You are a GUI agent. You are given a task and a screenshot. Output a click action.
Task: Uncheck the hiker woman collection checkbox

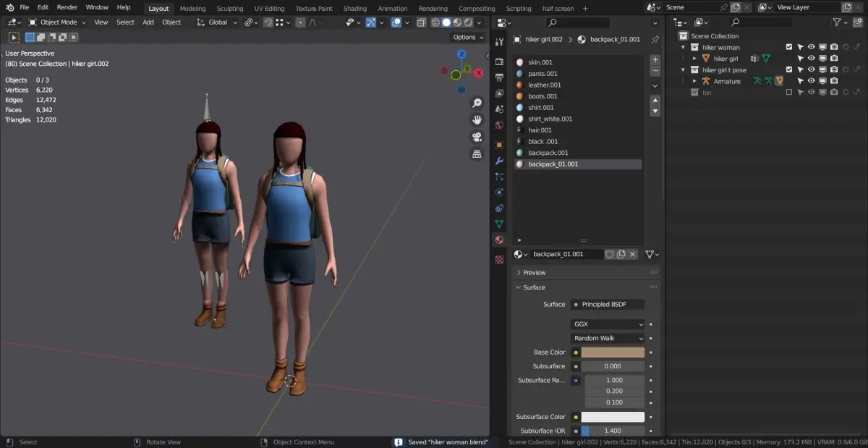click(x=789, y=47)
